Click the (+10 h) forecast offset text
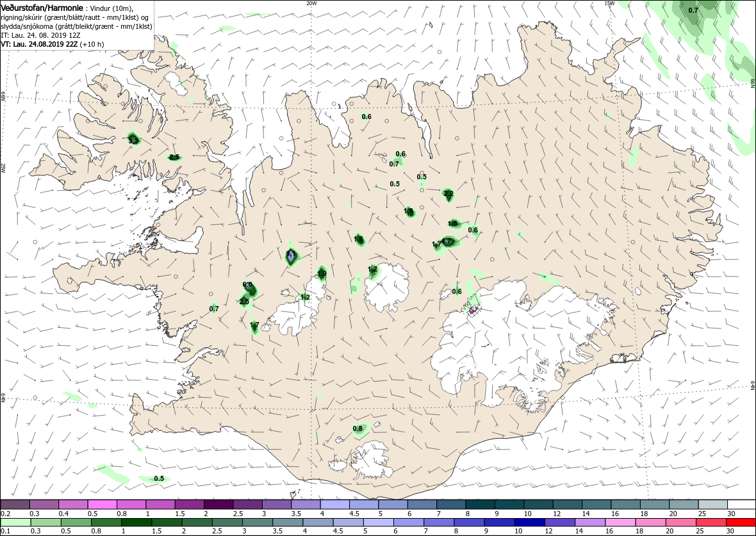 click(90, 44)
